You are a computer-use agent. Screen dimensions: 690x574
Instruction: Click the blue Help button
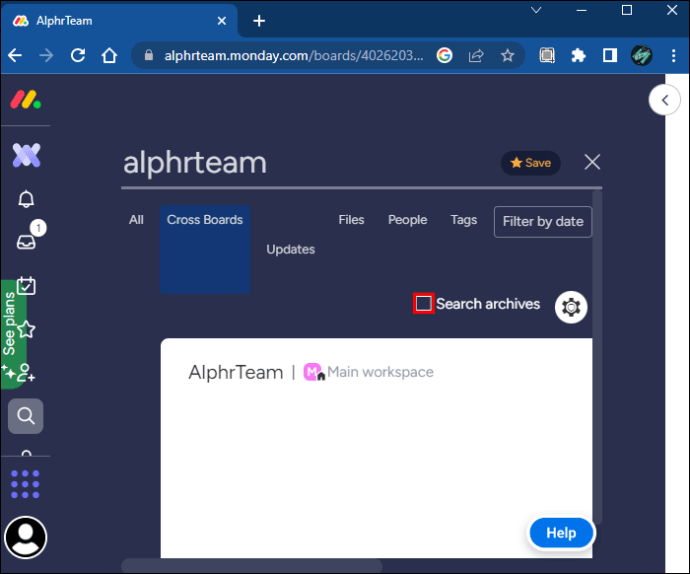pos(561,533)
